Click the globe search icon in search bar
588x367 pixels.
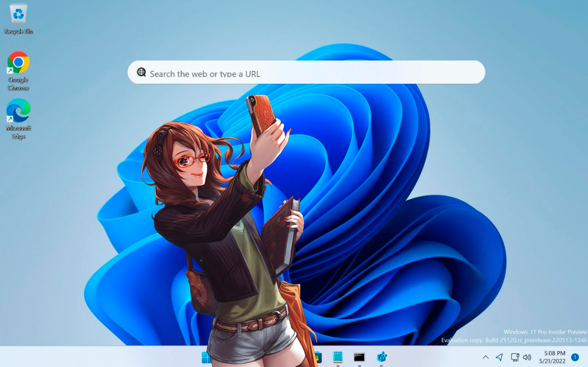[141, 73]
